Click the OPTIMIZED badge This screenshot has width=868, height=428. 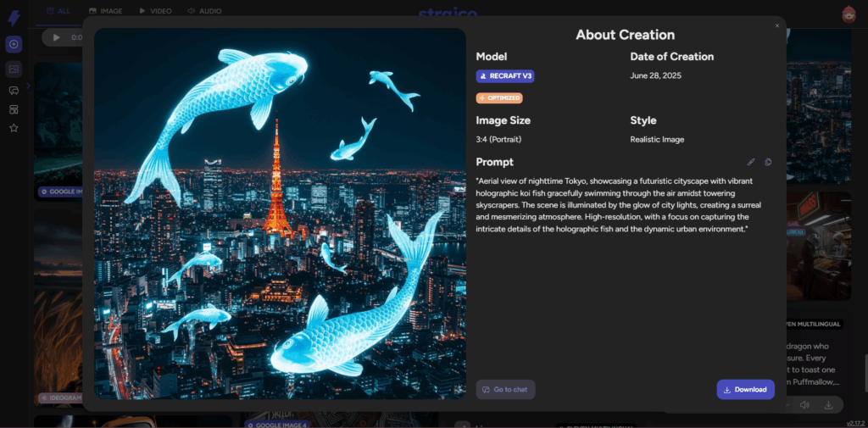499,98
